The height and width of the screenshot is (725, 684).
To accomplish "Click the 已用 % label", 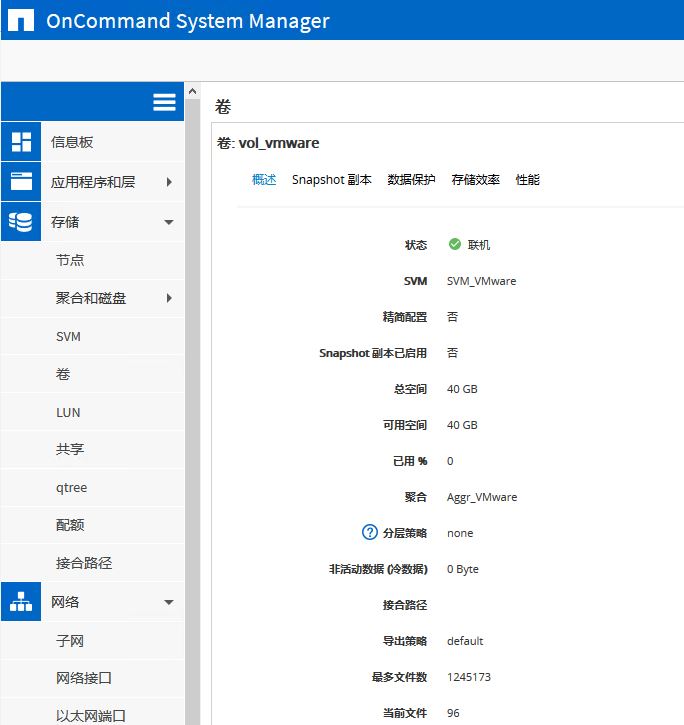I will [x=410, y=461].
